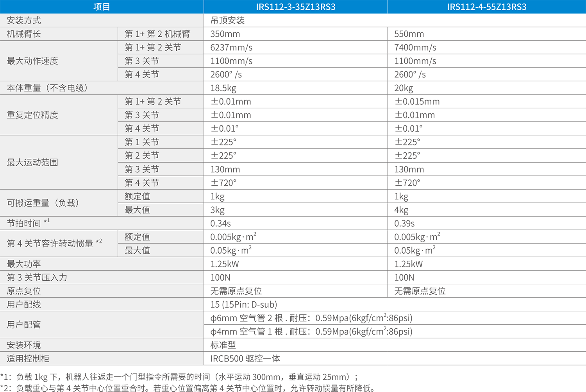Select footnote *1 about 负载 1kg
This screenshot has width=586, height=392.
point(179,377)
